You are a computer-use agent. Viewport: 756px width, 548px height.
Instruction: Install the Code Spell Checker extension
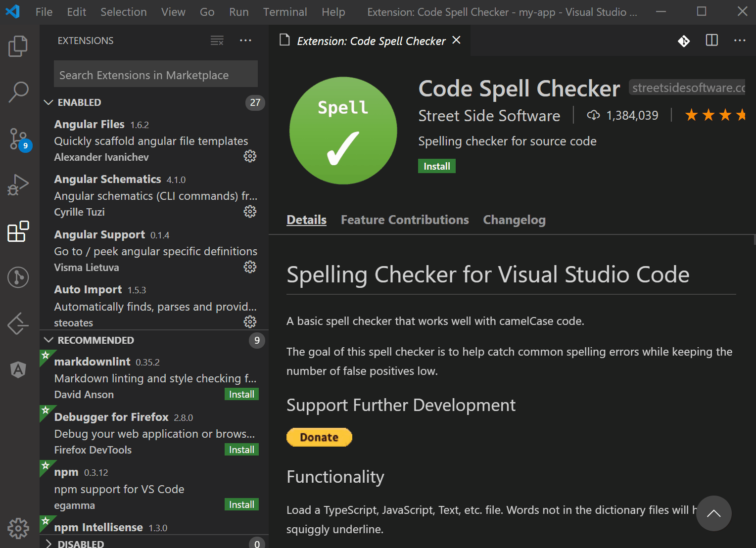(x=437, y=166)
